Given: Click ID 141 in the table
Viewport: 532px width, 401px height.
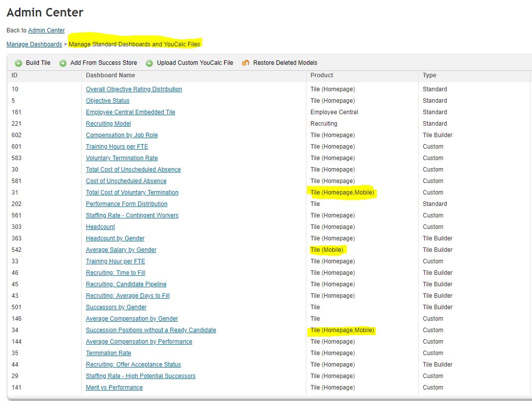Looking at the screenshot, I should coord(16,388).
